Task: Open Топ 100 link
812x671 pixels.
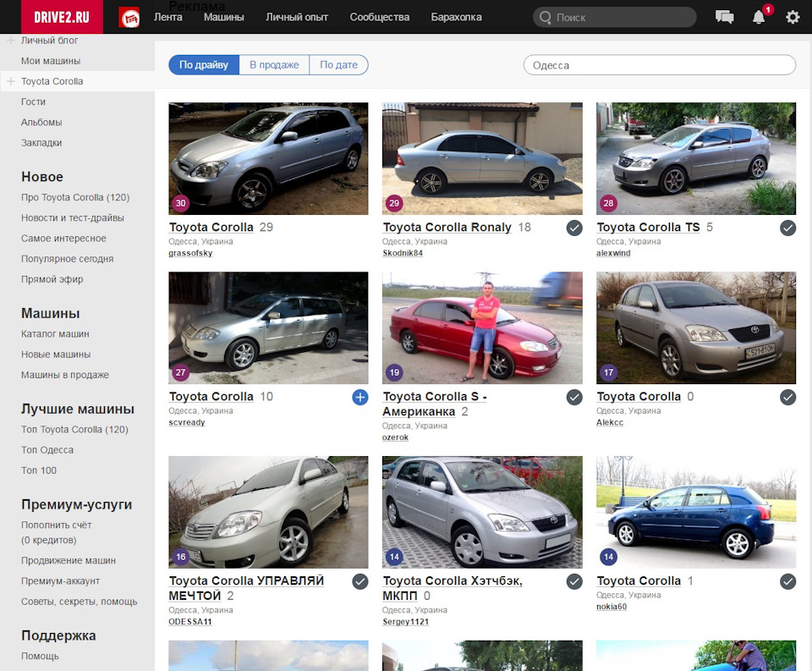Action: tap(39, 470)
